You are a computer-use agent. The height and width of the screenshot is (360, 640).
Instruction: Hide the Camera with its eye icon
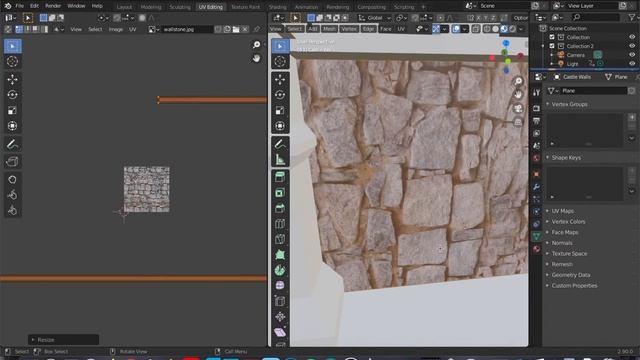point(632,55)
